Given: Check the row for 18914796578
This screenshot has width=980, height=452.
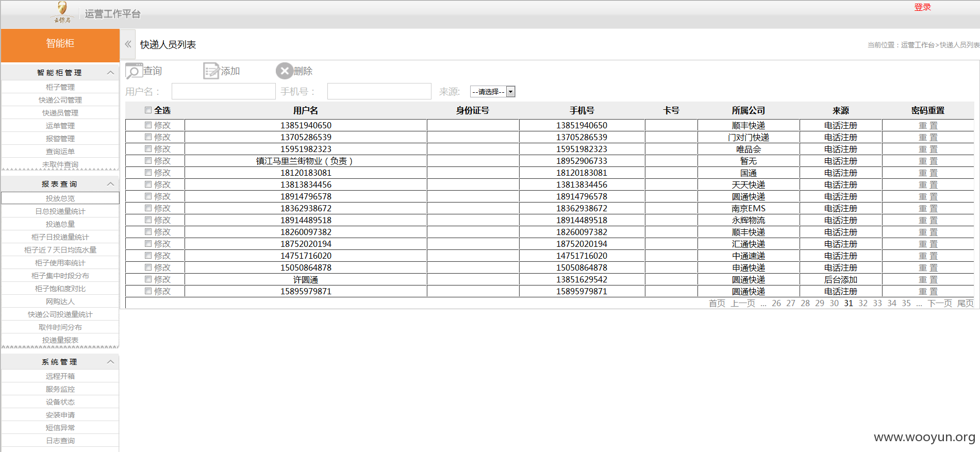Looking at the screenshot, I should (148, 196).
